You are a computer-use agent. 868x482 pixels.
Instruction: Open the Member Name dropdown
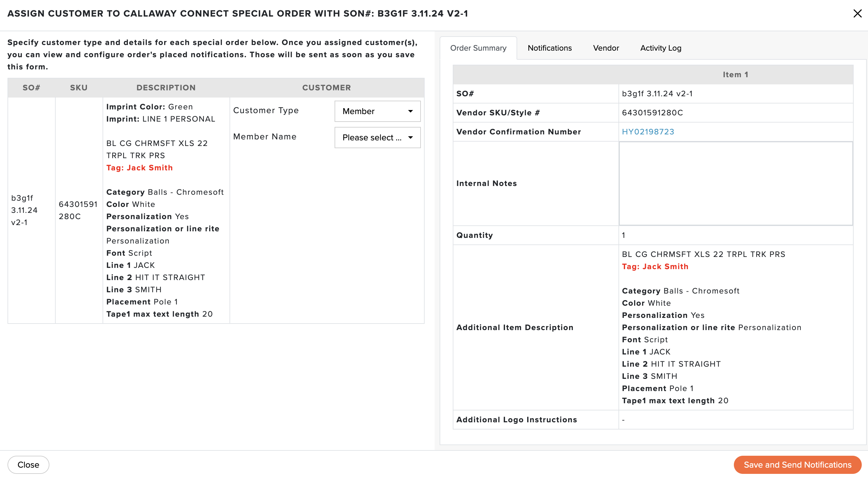pyautogui.click(x=377, y=138)
